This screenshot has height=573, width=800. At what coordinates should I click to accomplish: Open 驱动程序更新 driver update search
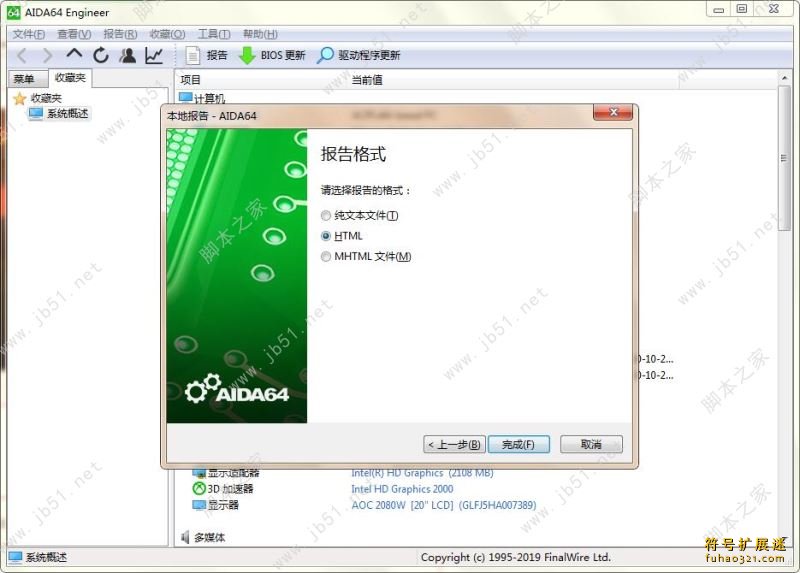pos(358,56)
